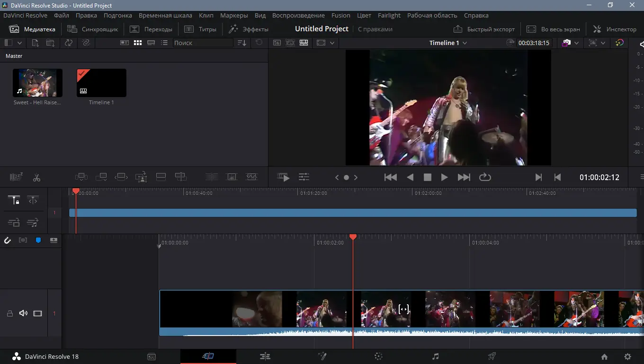644x364 pixels.
Task: Switch media pool to list view
Action: click(164, 43)
